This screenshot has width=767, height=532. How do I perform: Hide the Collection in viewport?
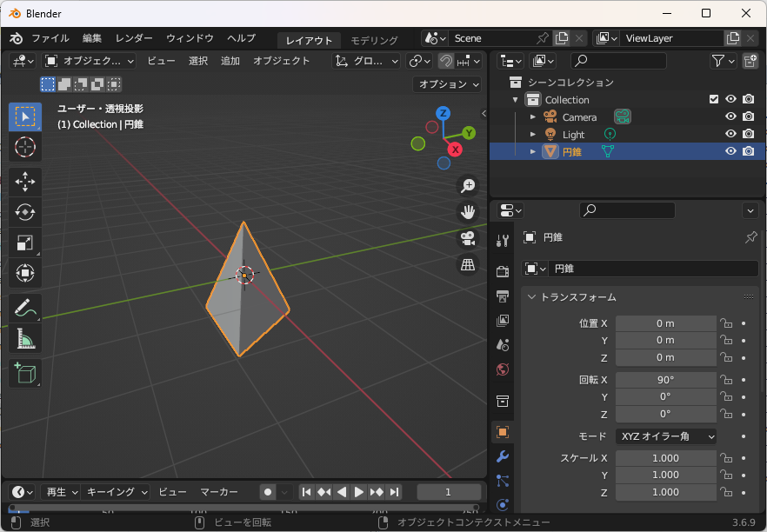730,99
